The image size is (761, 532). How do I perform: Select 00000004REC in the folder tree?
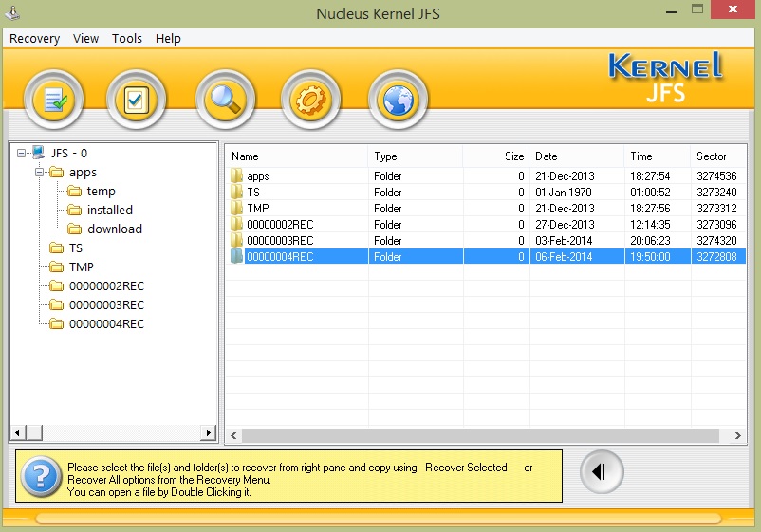[x=107, y=324]
